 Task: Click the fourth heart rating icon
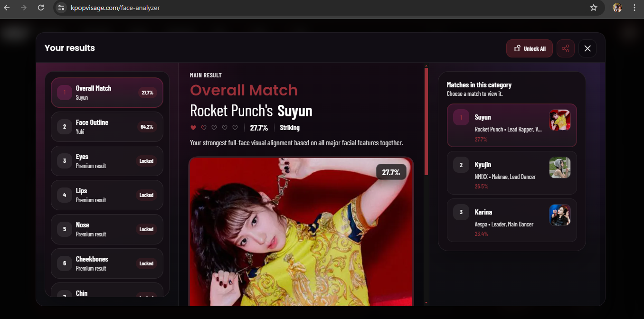point(225,128)
